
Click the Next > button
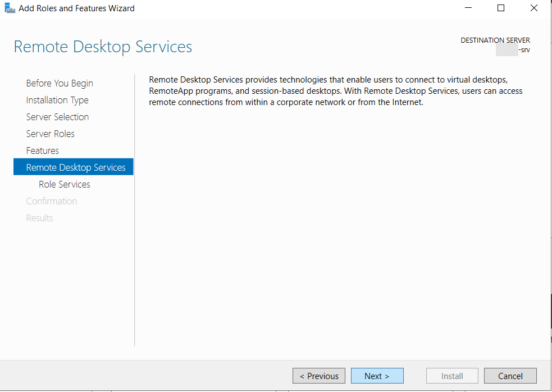377,376
